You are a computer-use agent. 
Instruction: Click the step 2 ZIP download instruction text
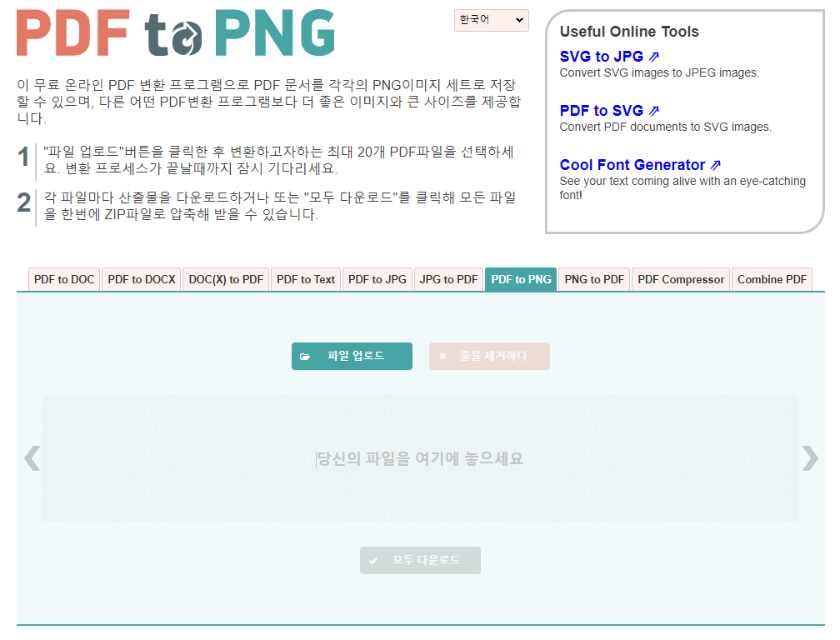(280, 206)
